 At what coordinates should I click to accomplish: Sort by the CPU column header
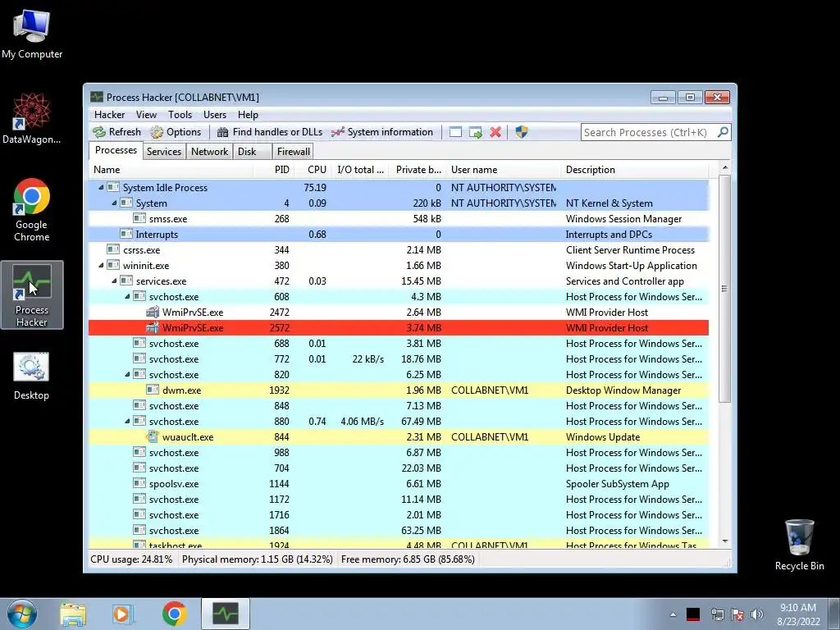pos(312,170)
